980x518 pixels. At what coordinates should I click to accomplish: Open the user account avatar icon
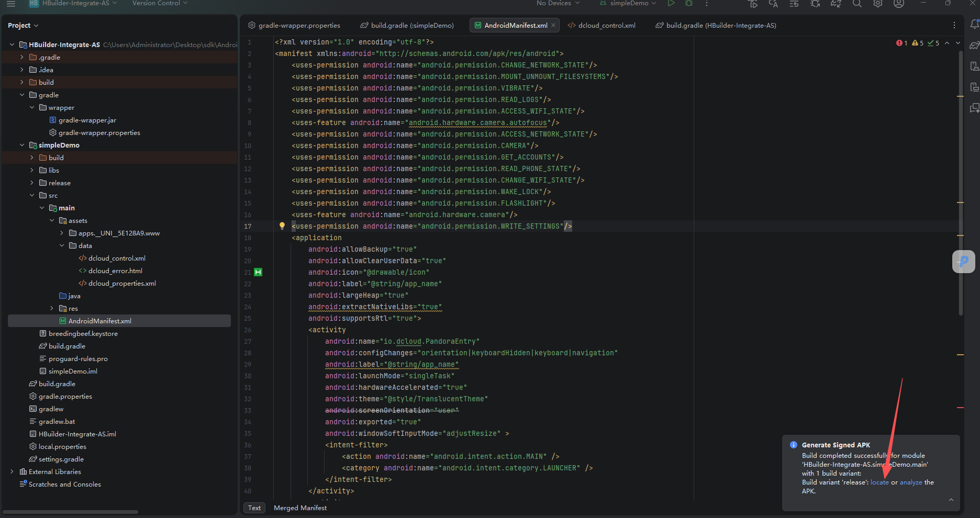(899, 4)
